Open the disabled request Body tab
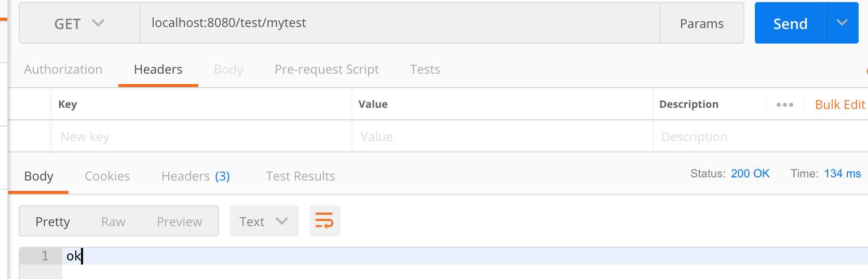The width and height of the screenshot is (868, 279). [x=228, y=69]
